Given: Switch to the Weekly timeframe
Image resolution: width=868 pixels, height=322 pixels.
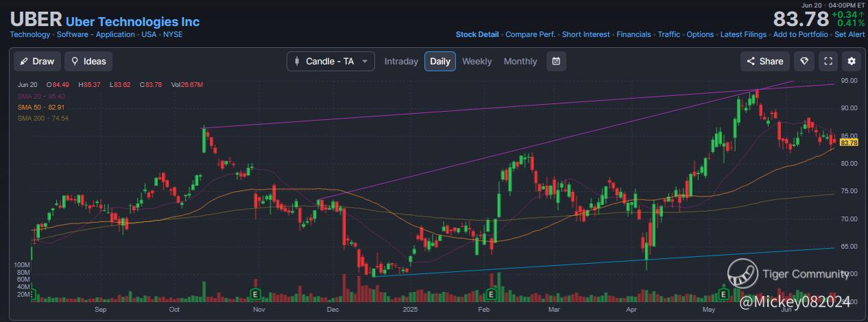Looking at the screenshot, I should click(477, 61).
